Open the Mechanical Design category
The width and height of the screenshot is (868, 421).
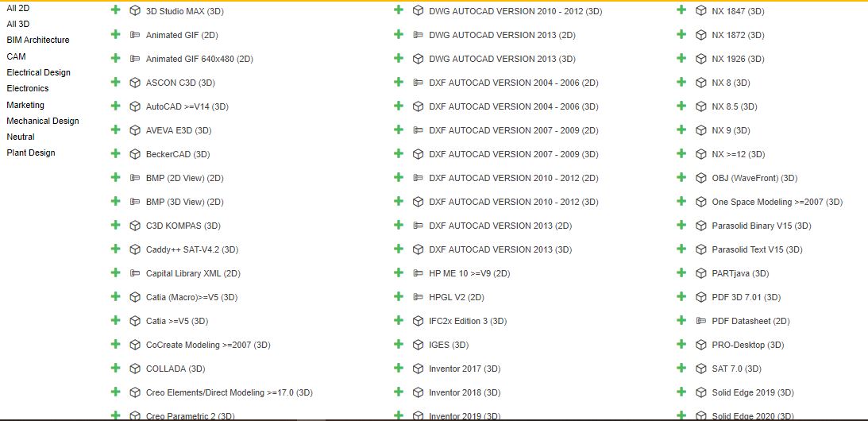coord(43,121)
